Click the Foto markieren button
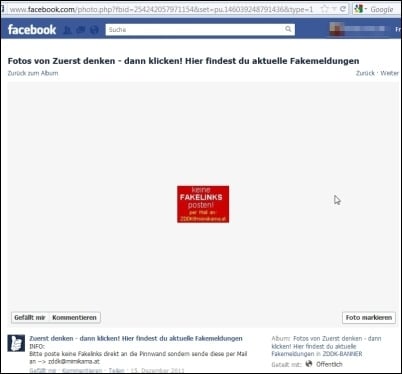Screen dimensions: 402x374 [x=369, y=318]
